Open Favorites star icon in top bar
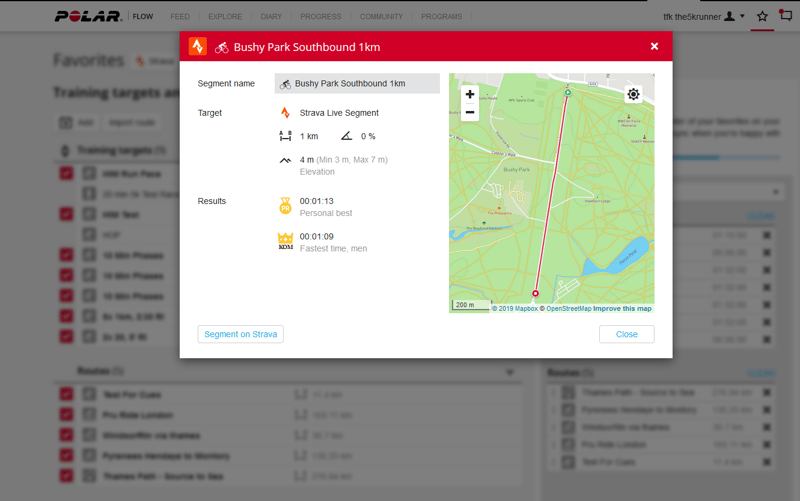This screenshot has width=800, height=501. click(762, 16)
